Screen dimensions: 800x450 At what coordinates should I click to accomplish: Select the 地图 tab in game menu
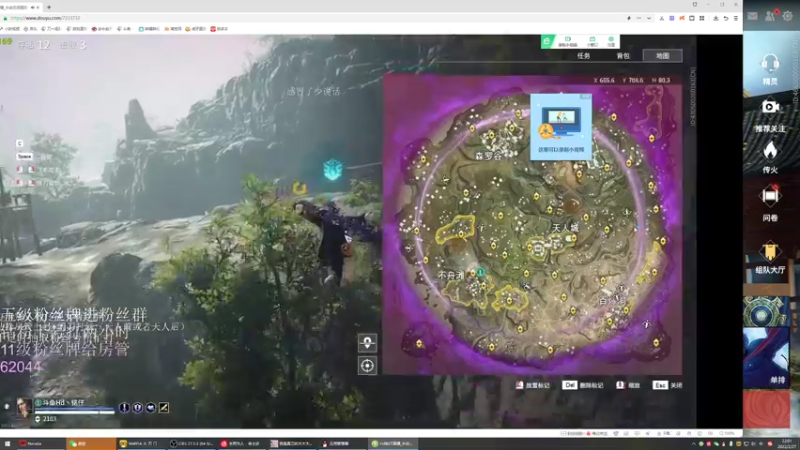[x=662, y=56]
